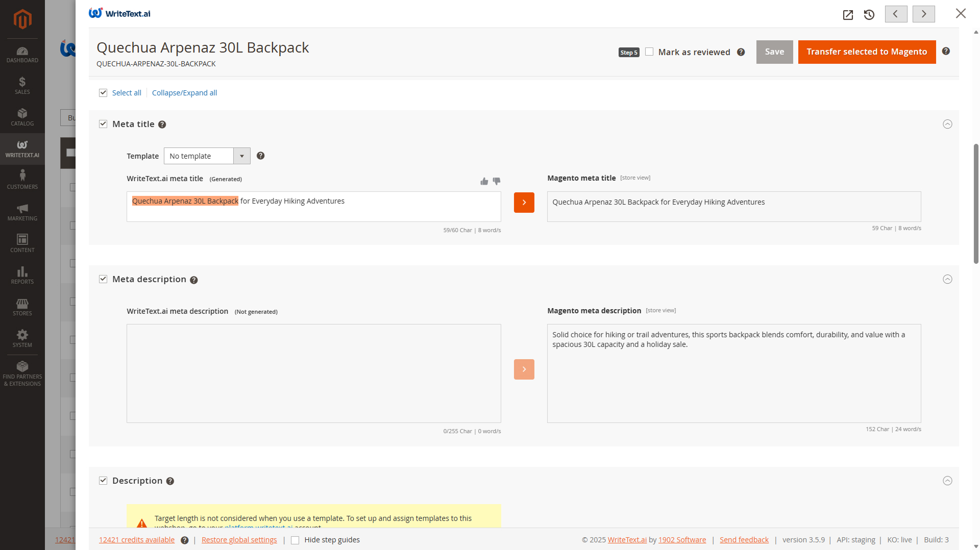Click the Select all link
Screen dimensions: 980x550
[127, 93]
